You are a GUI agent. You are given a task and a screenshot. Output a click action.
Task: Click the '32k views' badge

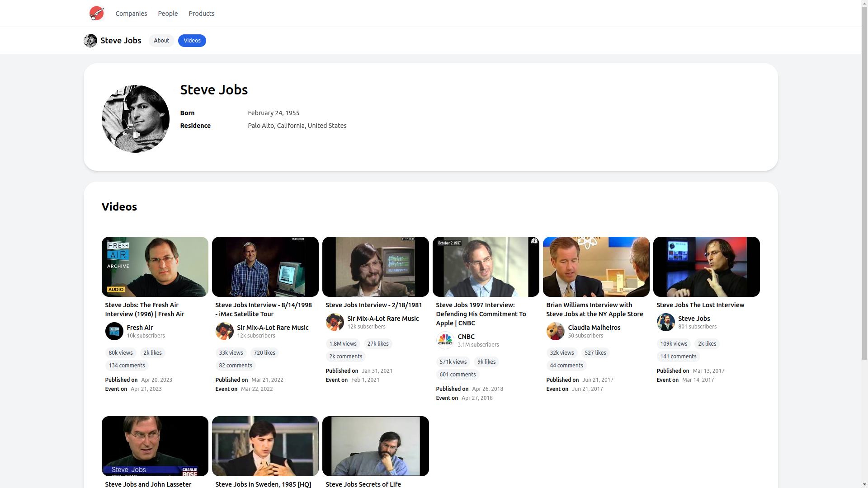(x=562, y=353)
